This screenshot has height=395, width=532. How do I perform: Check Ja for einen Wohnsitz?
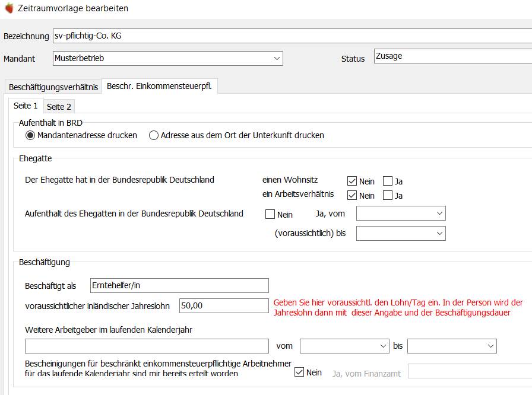click(388, 181)
